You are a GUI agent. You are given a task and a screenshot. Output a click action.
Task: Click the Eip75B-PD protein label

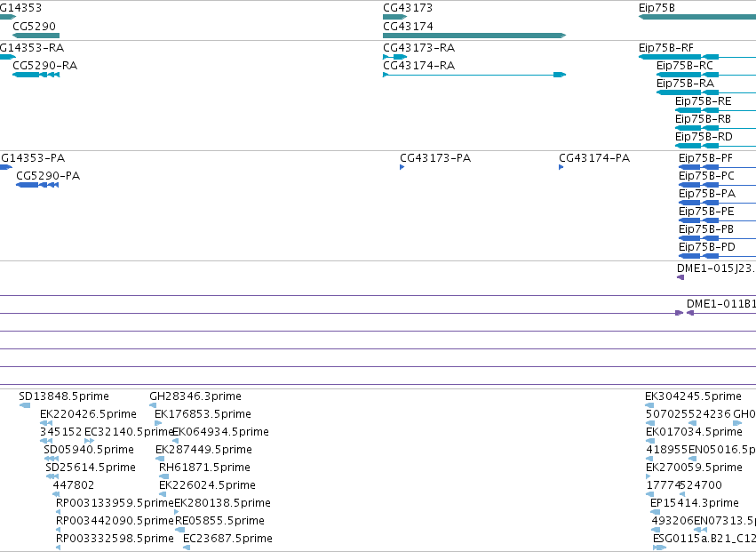click(x=707, y=247)
